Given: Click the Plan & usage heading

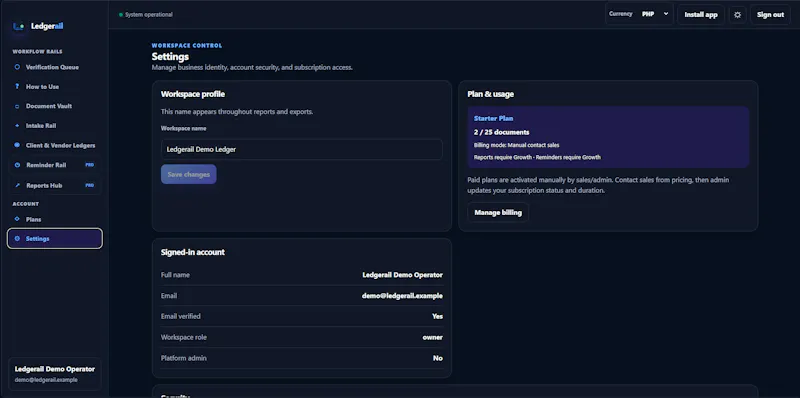Looking at the screenshot, I should [x=490, y=94].
